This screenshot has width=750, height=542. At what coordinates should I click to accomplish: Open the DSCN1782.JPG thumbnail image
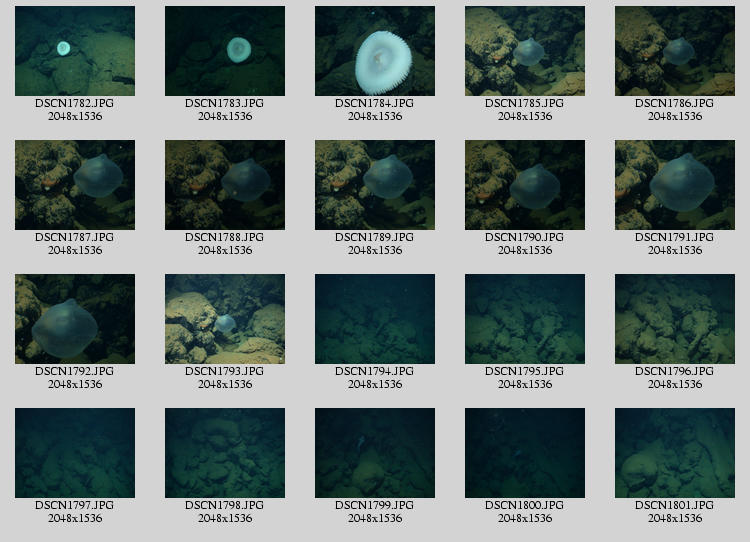coord(75,51)
